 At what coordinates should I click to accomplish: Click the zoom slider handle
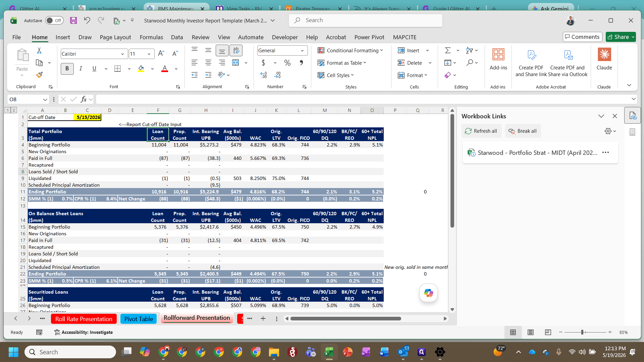[x=583, y=332]
